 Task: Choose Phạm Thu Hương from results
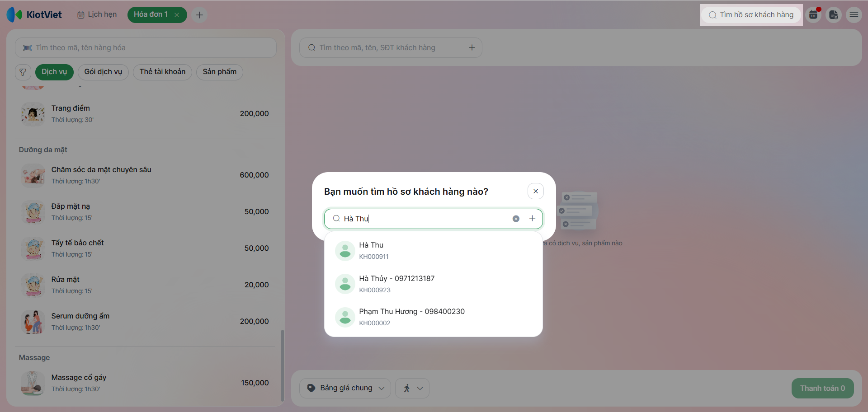pos(434,317)
